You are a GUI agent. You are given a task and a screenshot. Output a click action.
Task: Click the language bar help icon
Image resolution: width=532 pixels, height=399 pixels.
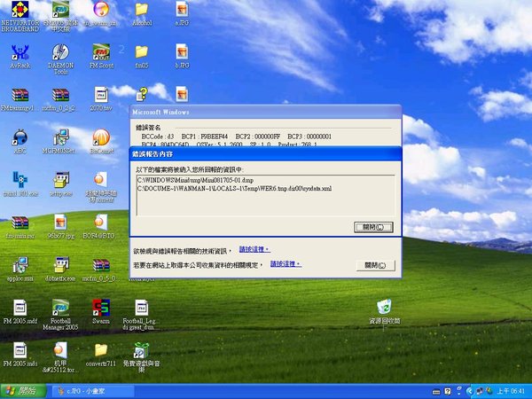[x=448, y=392]
